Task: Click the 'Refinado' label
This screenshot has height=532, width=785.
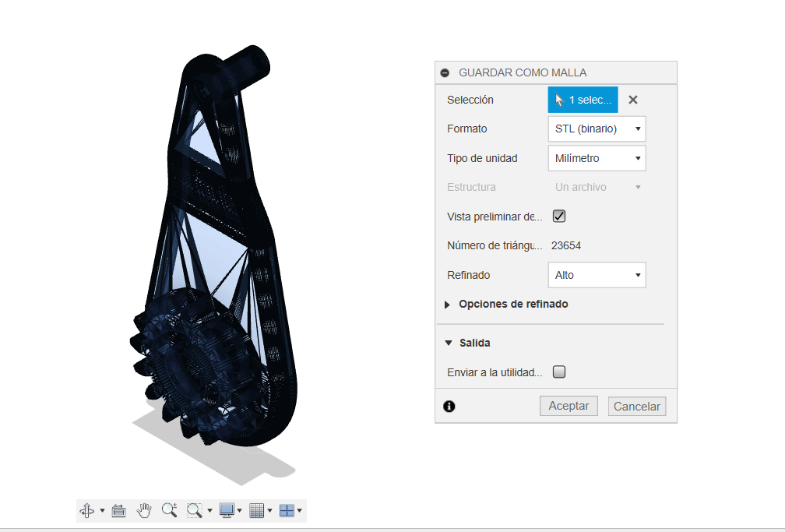Action: point(469,275)
